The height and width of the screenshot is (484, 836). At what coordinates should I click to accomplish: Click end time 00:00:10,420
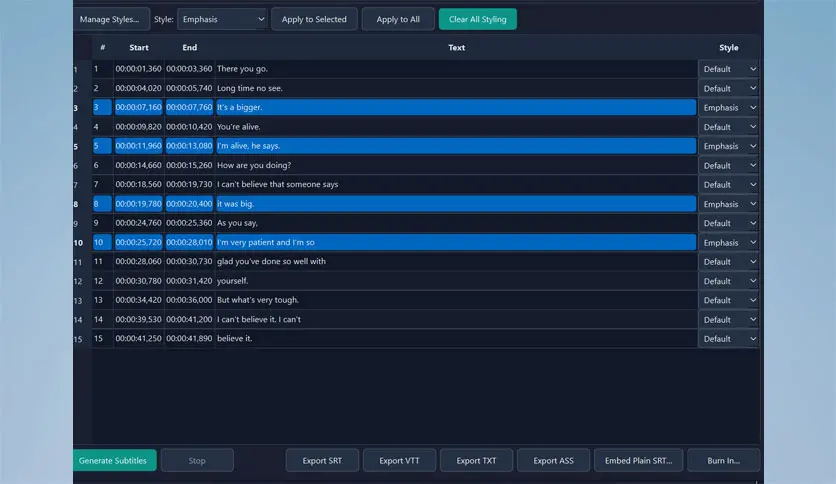tap(189, 127)
